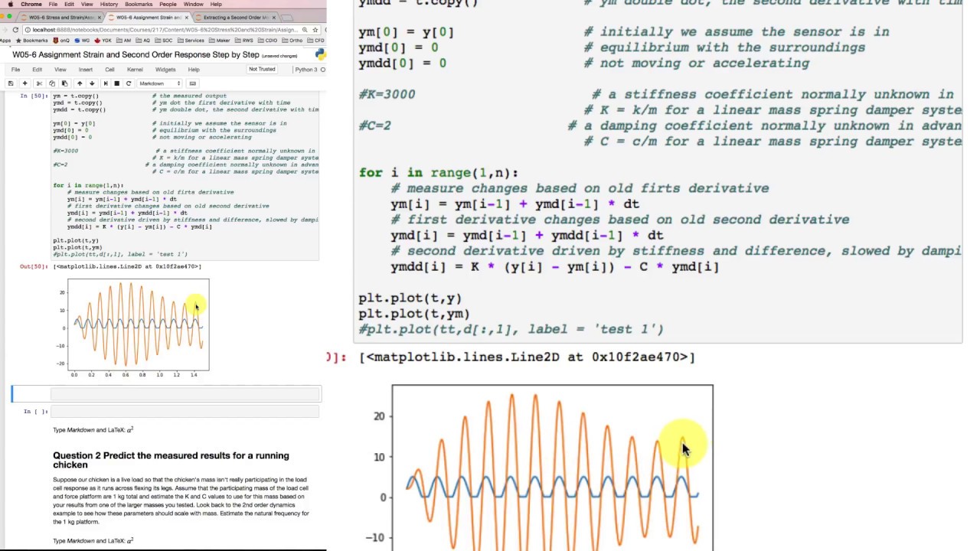Click the Python 3 kernel indicator
980x551 pixels.
tap(305, 70)
